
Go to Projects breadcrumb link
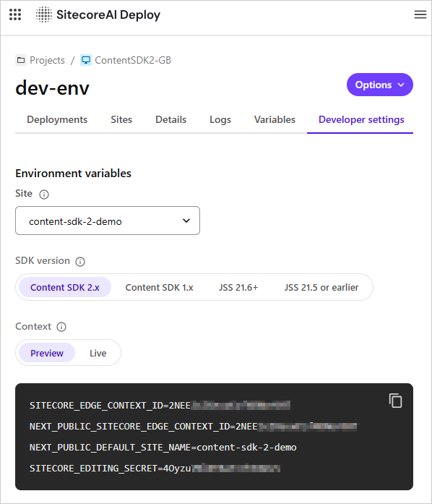[47, 60]
